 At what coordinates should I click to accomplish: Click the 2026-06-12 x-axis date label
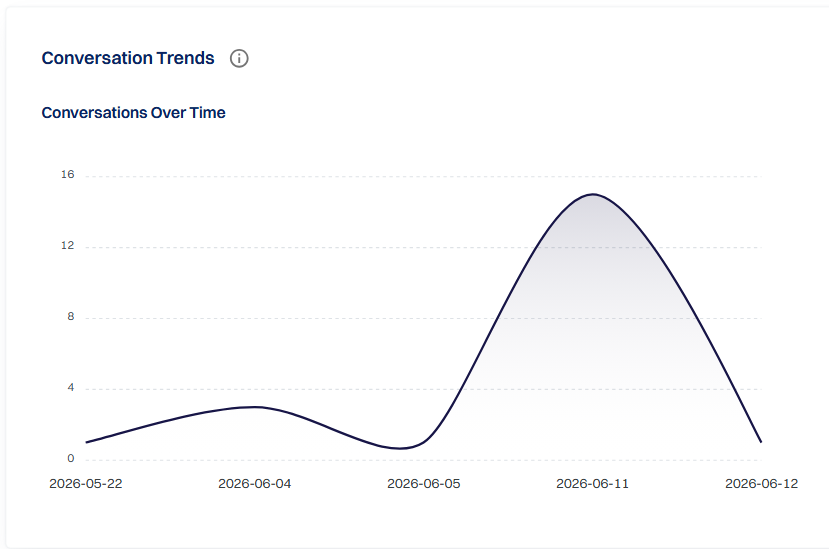tap(761, 483)
